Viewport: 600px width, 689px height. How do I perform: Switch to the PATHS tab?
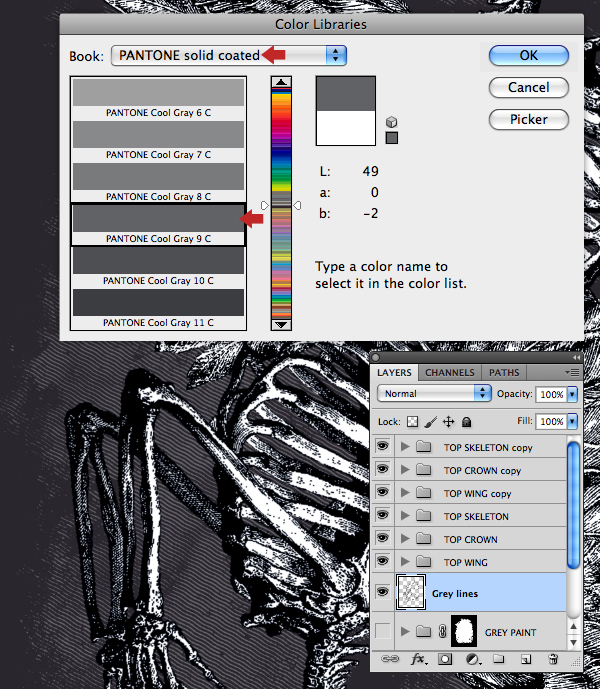coord(504,373)
